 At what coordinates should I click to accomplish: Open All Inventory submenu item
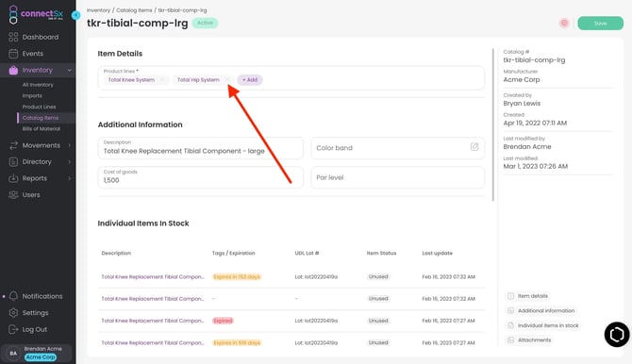(x=38, y=85)
